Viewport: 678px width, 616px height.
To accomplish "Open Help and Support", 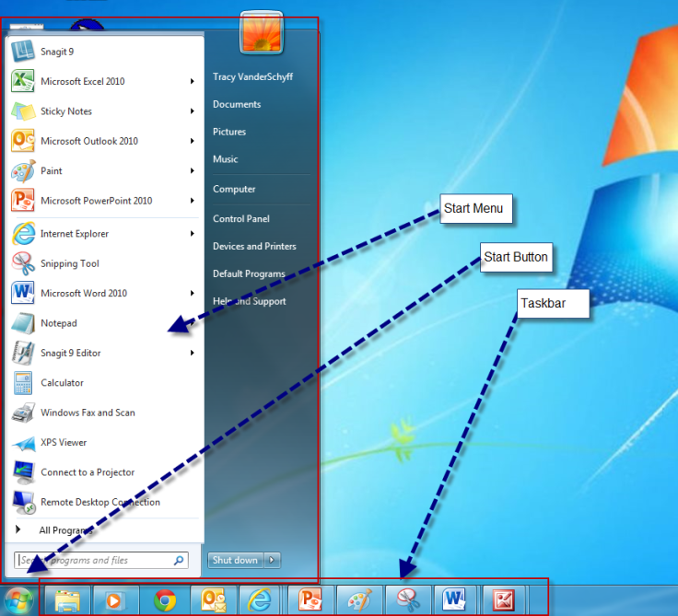I will [249, 301].
